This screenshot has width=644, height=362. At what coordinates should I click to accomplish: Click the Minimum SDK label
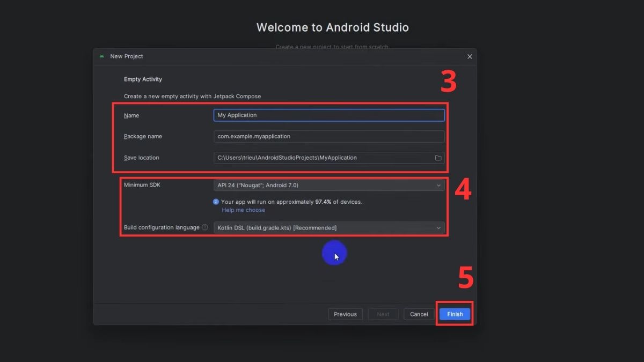tap(142, 185)
